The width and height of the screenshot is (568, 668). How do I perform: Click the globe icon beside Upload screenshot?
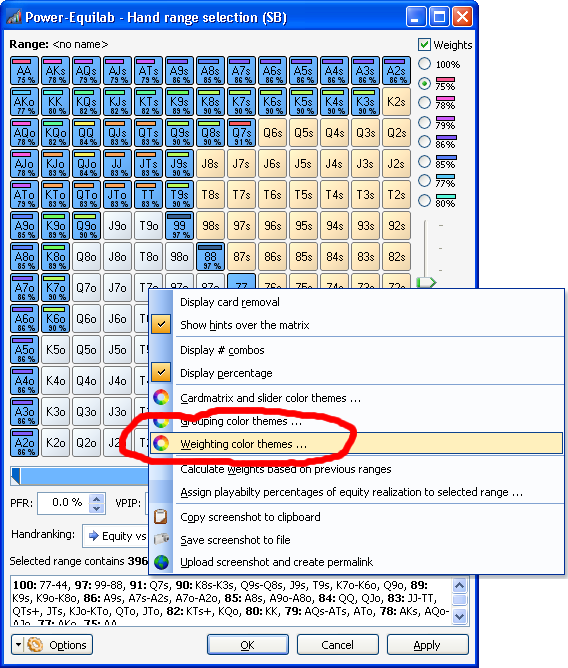coord(161,562)
